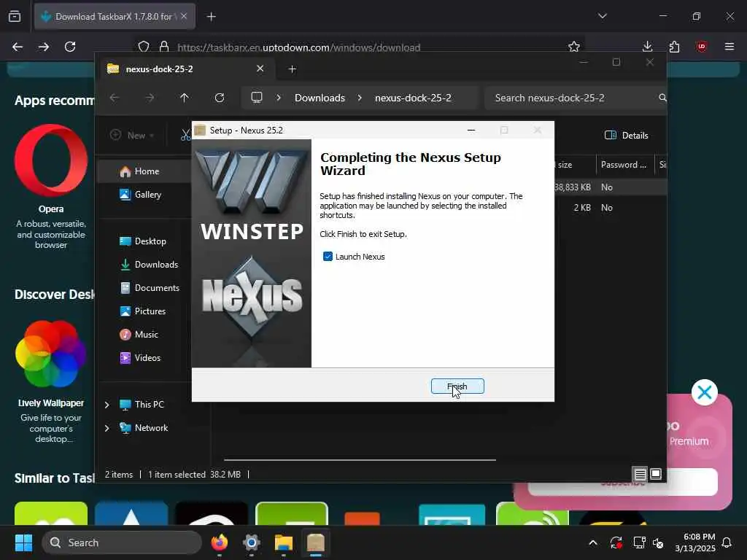This screenshot has height=560, width=747.
Task: Open Lively Wallpaper app icon
Action: click(x=51, y=354)
